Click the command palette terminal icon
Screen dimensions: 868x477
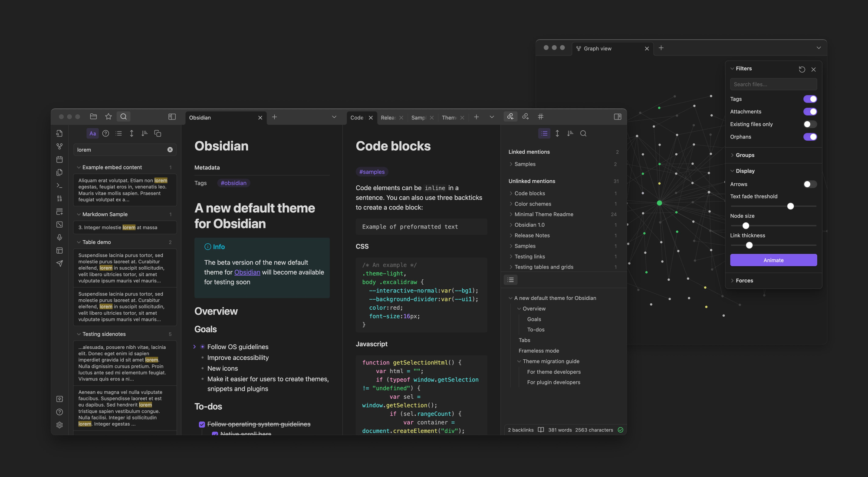point(59,185)
